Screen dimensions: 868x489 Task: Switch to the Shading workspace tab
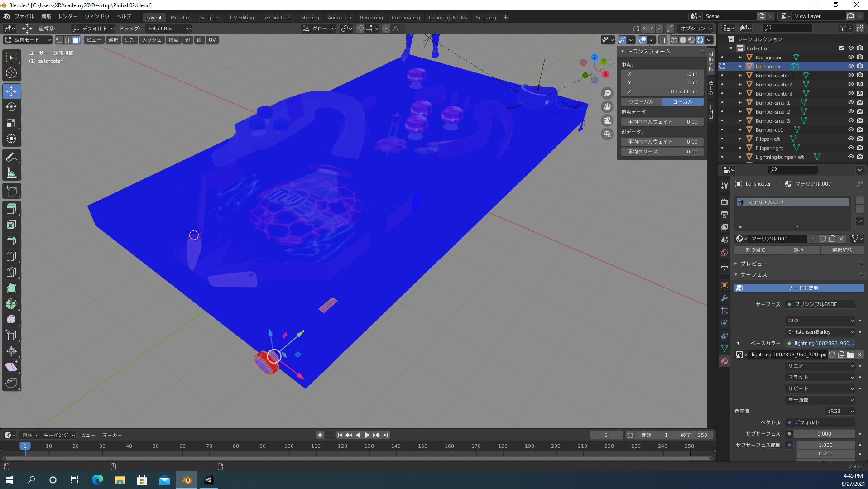tap(310, 18)
